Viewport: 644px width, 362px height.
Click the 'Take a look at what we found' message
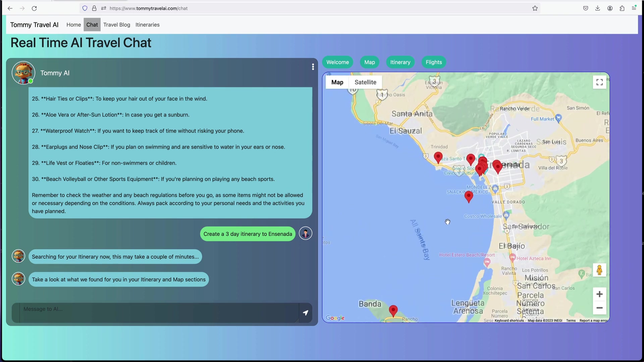[118, 280]
